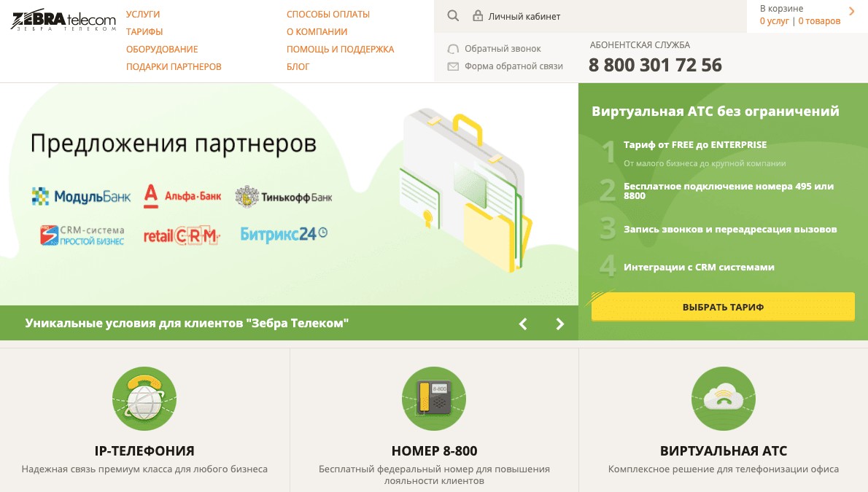Click Надежная связь премиум класса description
868x492 pixels.
click(144, 469)
